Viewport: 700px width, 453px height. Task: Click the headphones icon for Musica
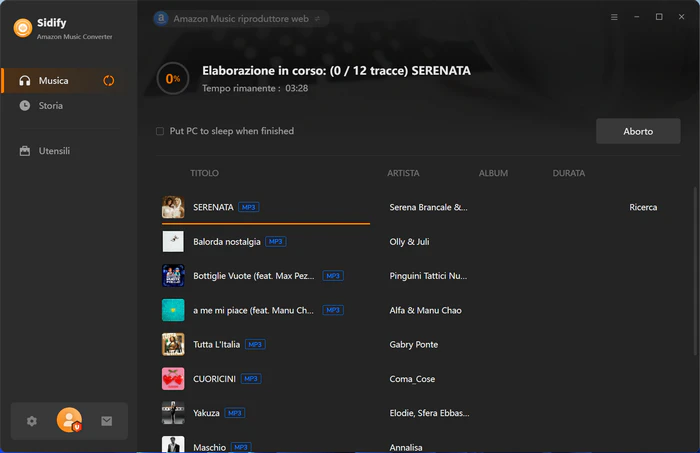coord(25,81)
